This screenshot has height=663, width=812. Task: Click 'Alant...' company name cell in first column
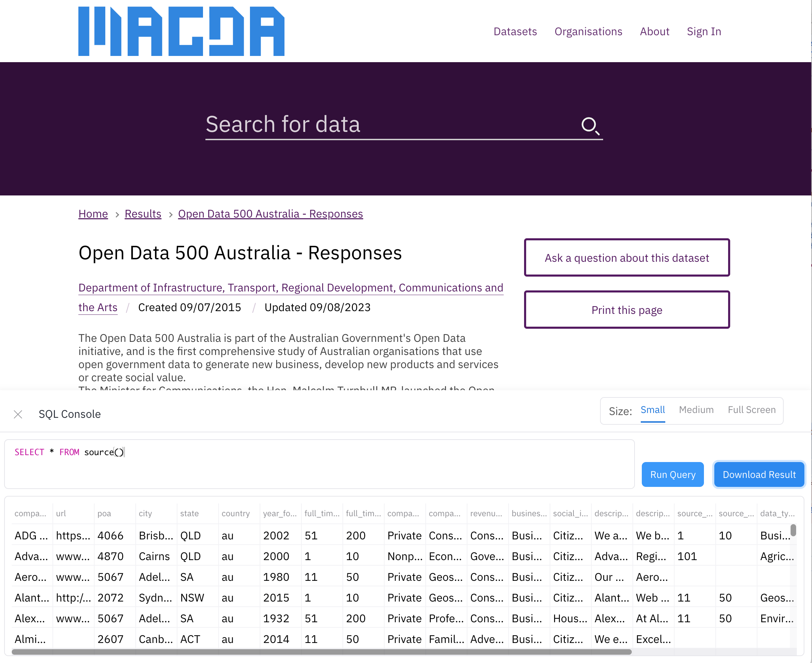tap(32, 598)
